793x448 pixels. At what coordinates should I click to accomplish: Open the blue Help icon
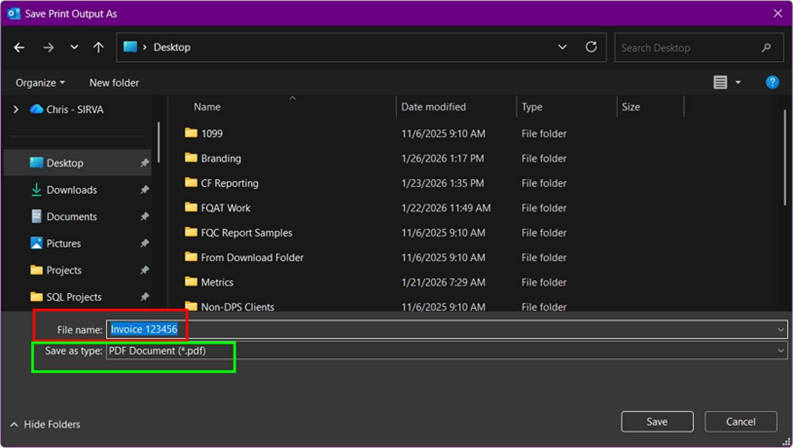pyautogui.click(x=772, y=83)
